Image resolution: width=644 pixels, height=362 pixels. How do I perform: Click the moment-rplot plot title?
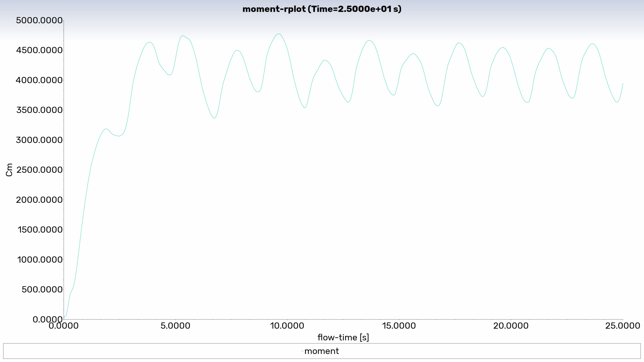click(322, 9)
